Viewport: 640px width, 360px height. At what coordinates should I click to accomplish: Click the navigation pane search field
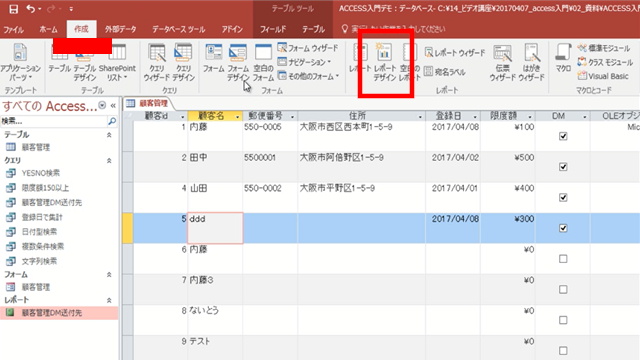[54, 121]
